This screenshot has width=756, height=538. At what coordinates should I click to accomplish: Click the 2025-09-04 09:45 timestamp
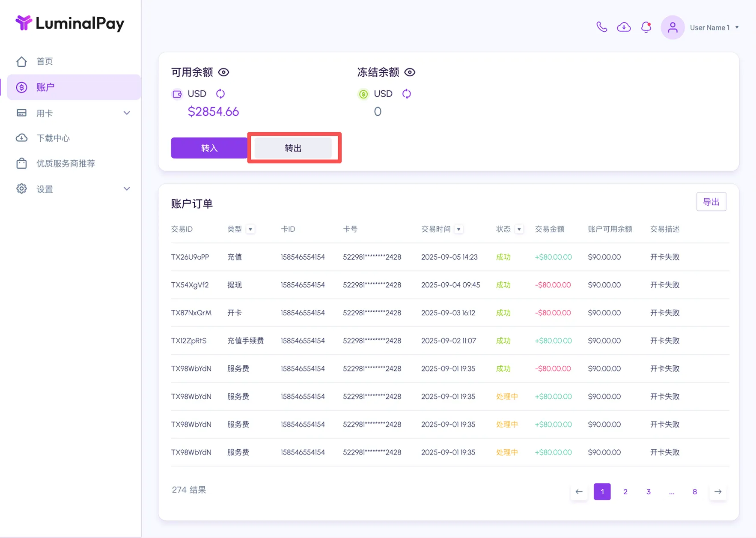pos(450,285)
